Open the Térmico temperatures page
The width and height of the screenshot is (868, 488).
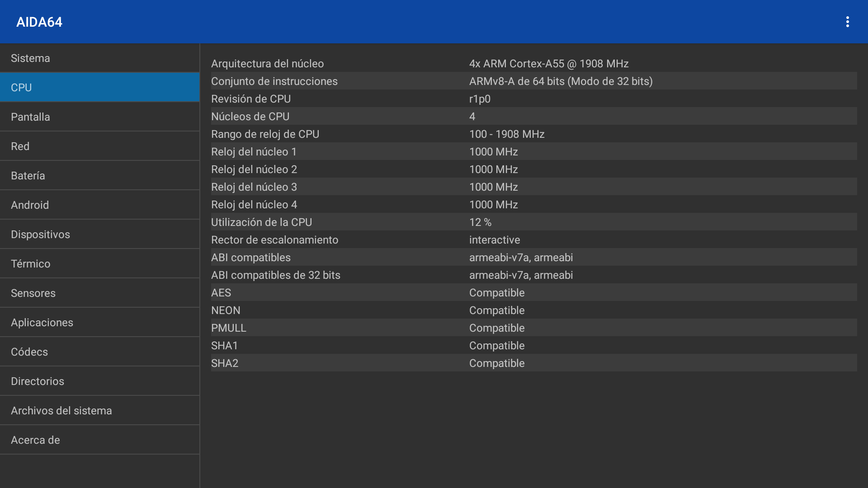pos(99,264)
